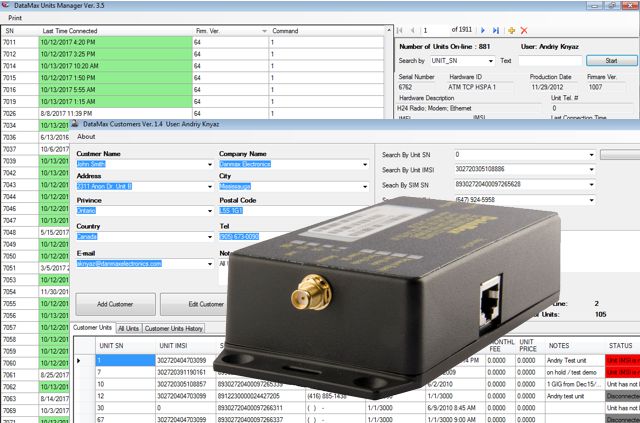Open Search by UNIT_SN dropdown
The width and height of the screenshot is (640, 423).
pos(491,61)
